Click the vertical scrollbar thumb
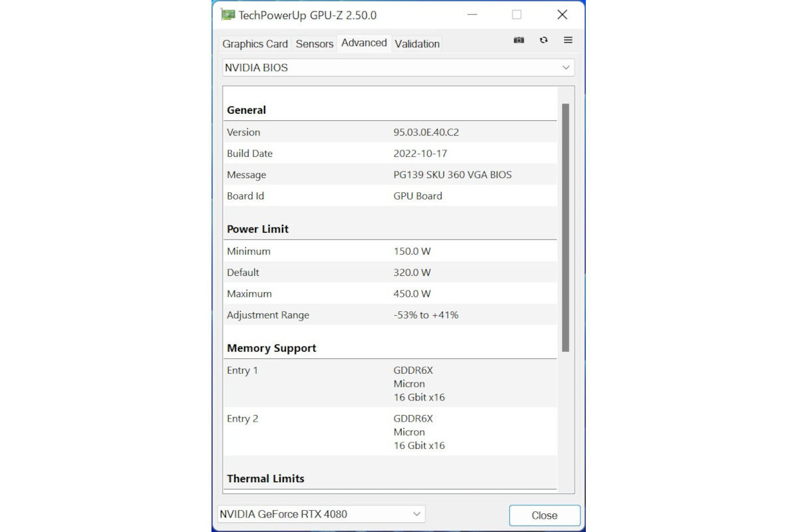 pos(565,227)
